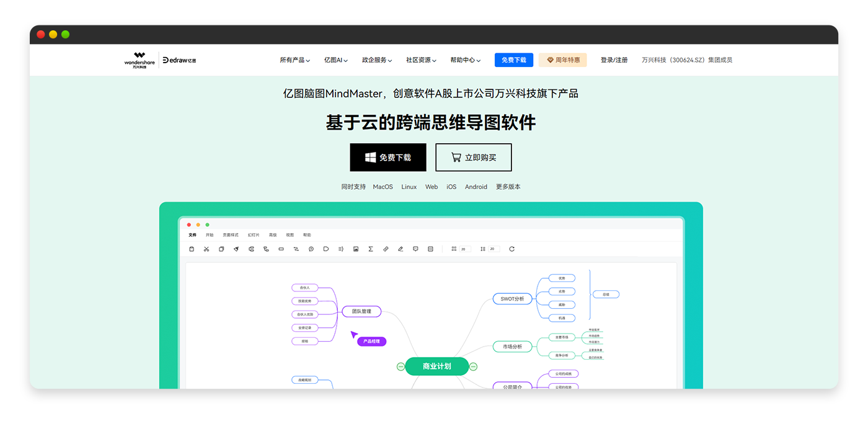Switch to the 开始 menu tab
Screen dimensions: 868x434
210,235
